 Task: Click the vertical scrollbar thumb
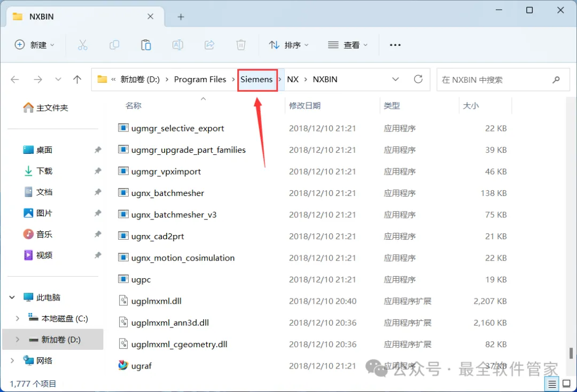point(571,353)
